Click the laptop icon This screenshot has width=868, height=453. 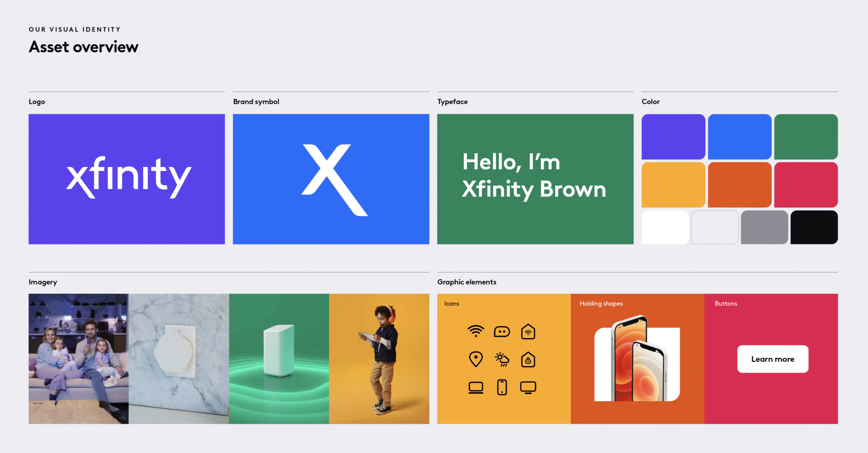[476, 387]
